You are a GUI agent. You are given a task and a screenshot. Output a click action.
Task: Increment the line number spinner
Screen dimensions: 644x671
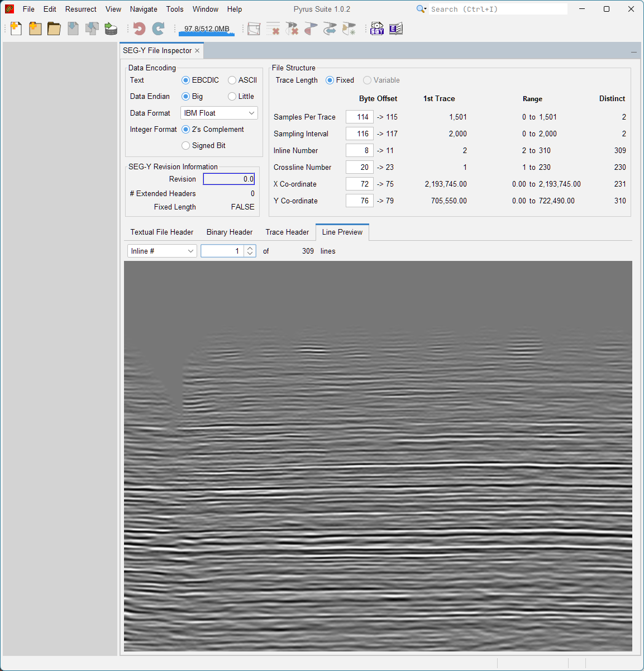pyautogui.click(x=250, y=248)
